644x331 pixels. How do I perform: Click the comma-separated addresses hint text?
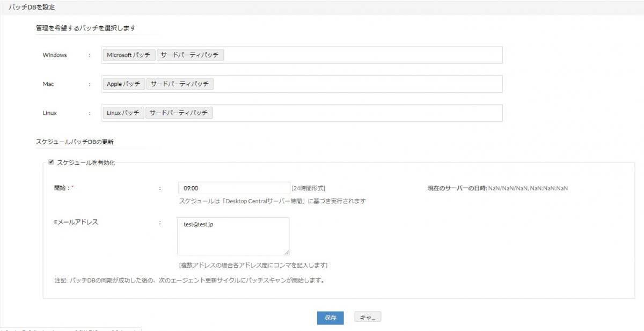(x=253, y=265)
